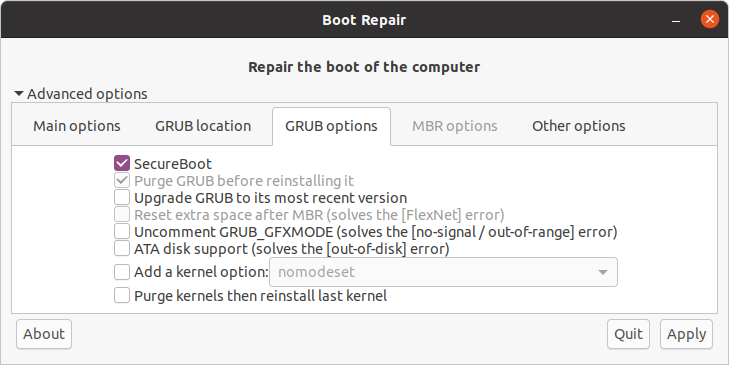Tick Uncomment GRUB_GFXMODE option

(x=122, y=232)
